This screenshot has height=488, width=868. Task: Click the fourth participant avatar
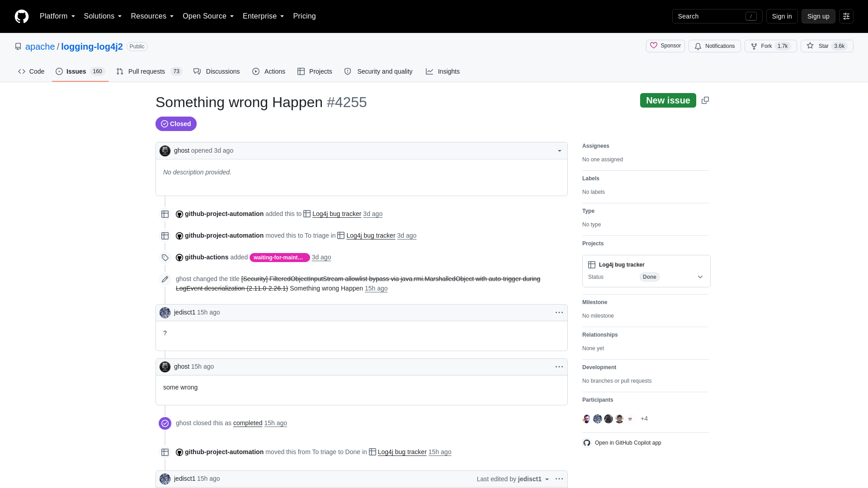click(619, 419)
